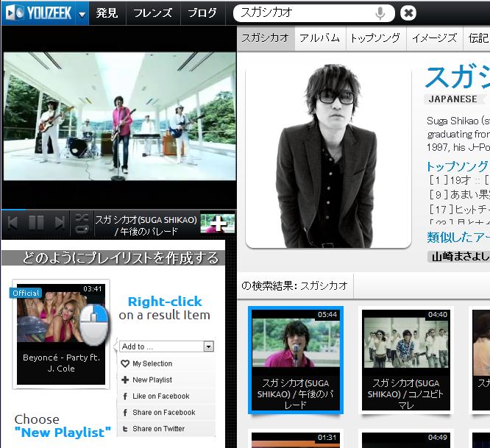Image resolution: width=490 pixels, height=448 pixels.
Task: Play the コノユビトマレ 04:40 video result
Action: (x=406, y=360)
